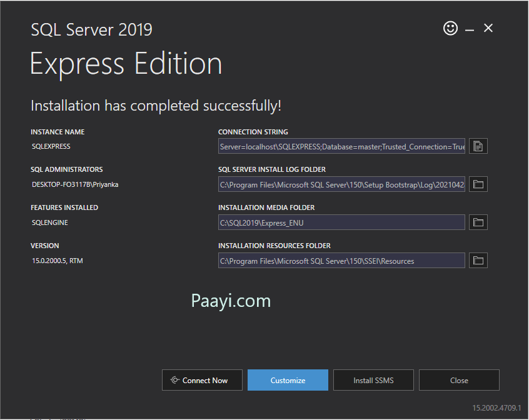
Task: Open the SQL Server install log folder icon
Action: click(x=478, y=184)
